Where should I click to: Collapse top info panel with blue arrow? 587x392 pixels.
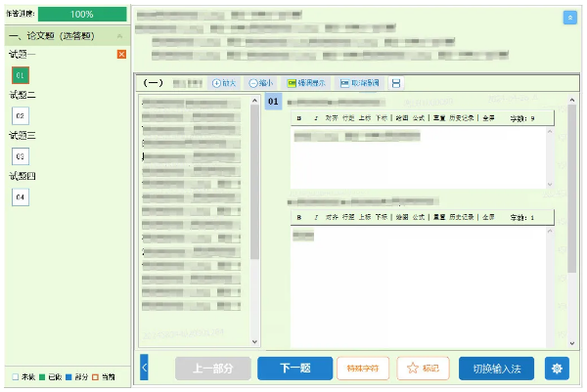coord(569,18)
